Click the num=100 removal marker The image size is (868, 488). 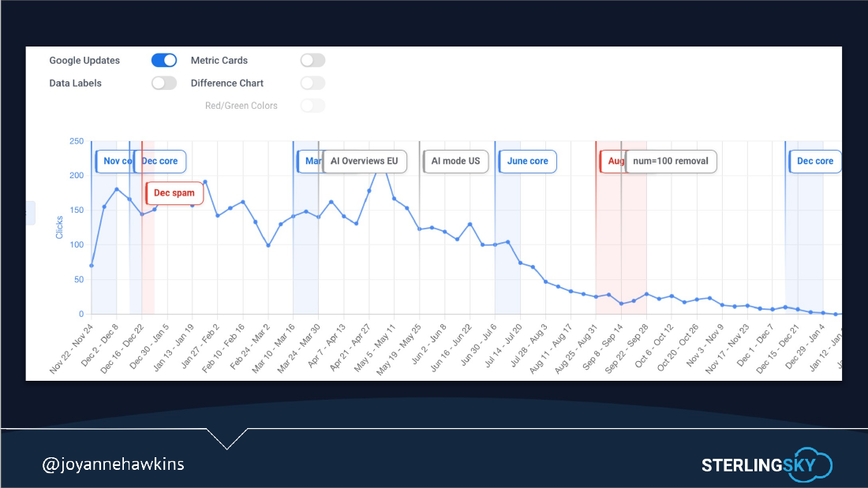(x=671, y=161)
